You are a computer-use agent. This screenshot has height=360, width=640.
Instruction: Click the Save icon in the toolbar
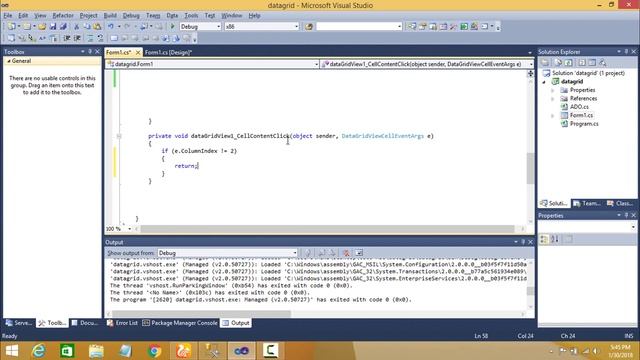click(x=53, y=27)
